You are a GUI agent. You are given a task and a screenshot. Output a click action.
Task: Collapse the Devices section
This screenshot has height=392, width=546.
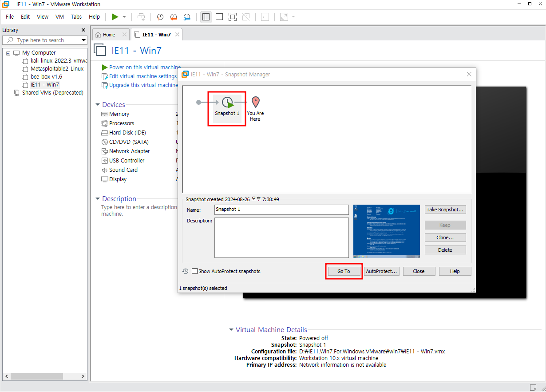point(98,105)
